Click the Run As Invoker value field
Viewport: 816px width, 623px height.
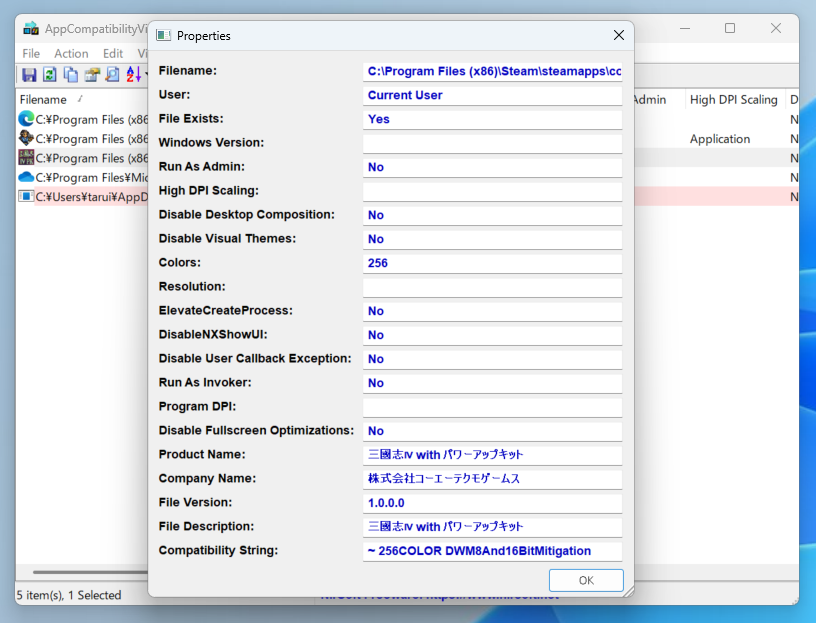click(x=492, y=383)
